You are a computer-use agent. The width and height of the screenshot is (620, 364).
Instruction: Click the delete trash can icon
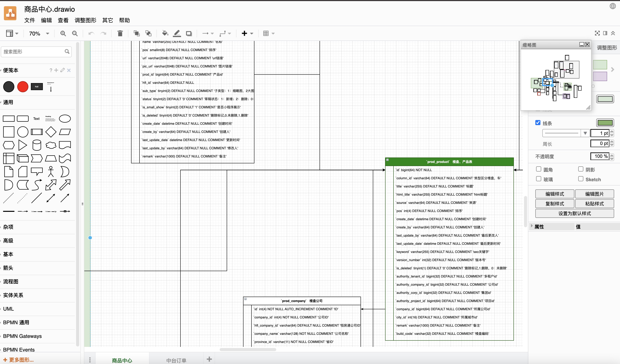tap(120, 34)
